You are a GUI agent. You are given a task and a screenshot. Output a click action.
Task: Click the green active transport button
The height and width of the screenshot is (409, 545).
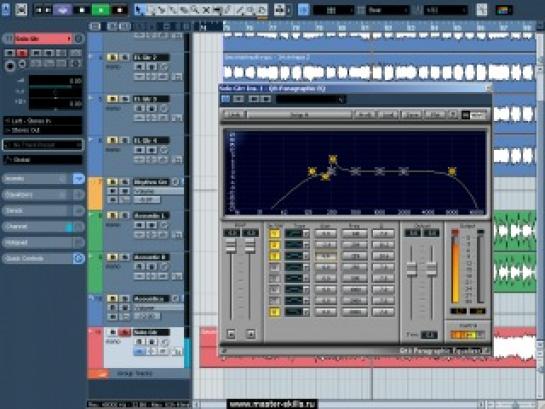tap(100, 10)
